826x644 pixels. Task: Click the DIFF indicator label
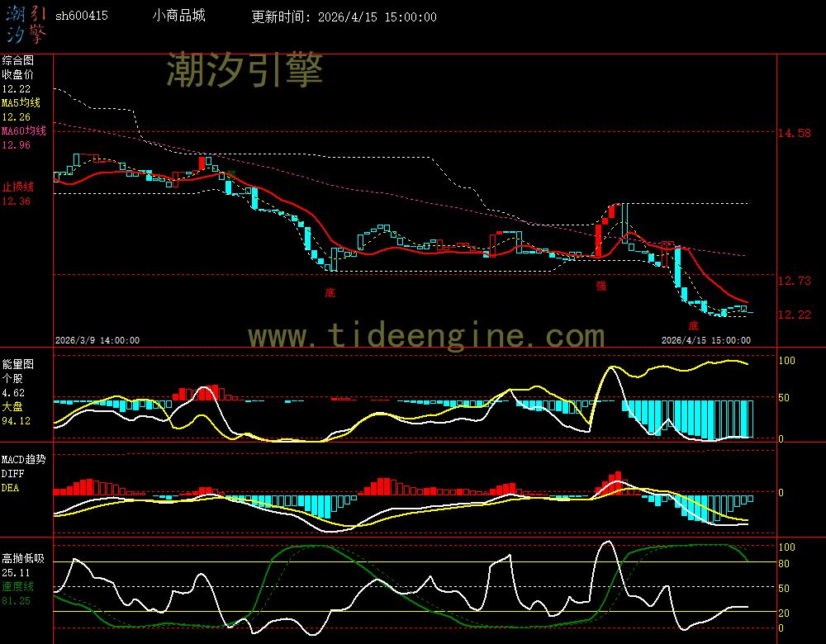point(12,474)
